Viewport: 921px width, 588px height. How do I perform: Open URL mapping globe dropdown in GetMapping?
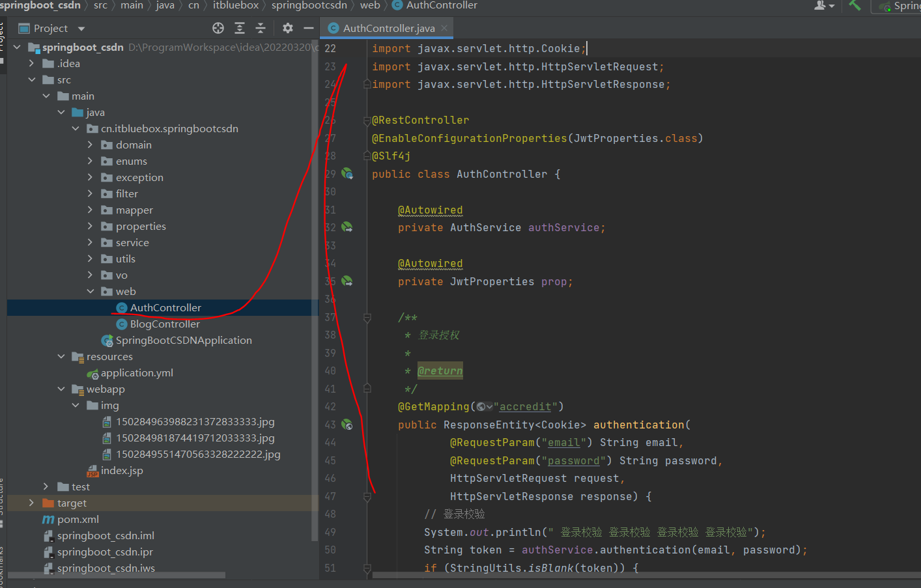point(485,406)
